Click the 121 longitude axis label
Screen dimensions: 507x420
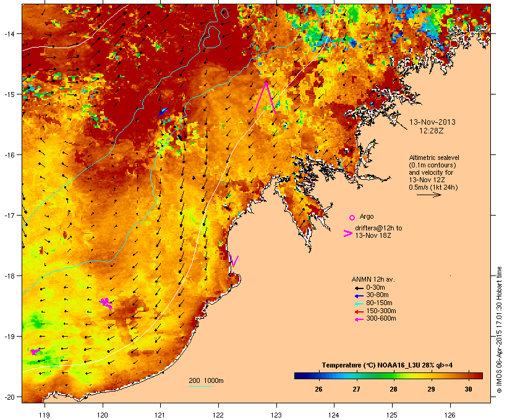point(160,415)
